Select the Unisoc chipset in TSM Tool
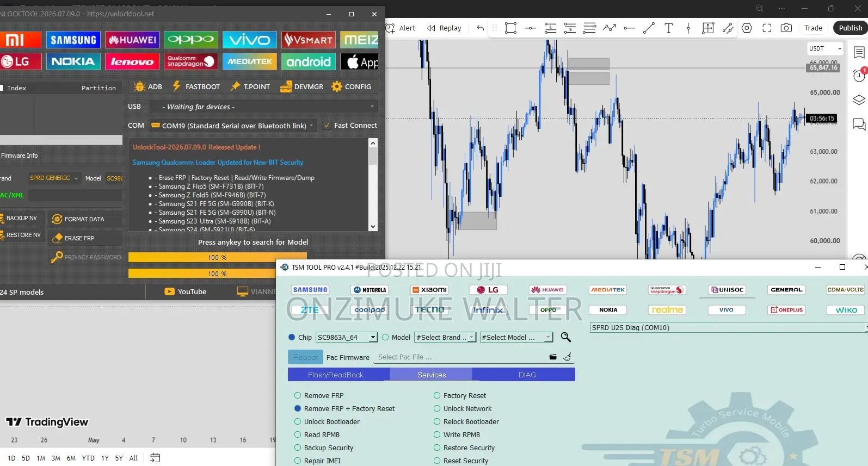The height and width of the screenshot is (466, 868). [x=727, y=290]
